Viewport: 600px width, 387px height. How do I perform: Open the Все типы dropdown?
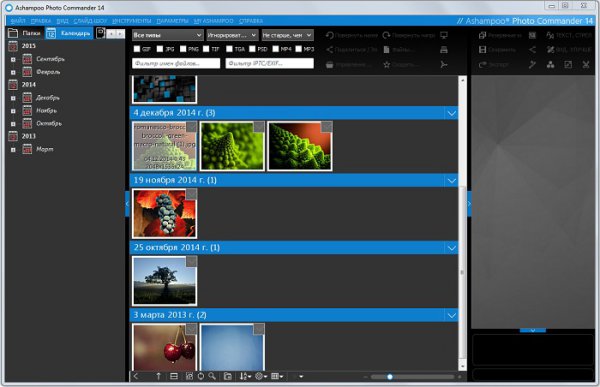[168, 35]
